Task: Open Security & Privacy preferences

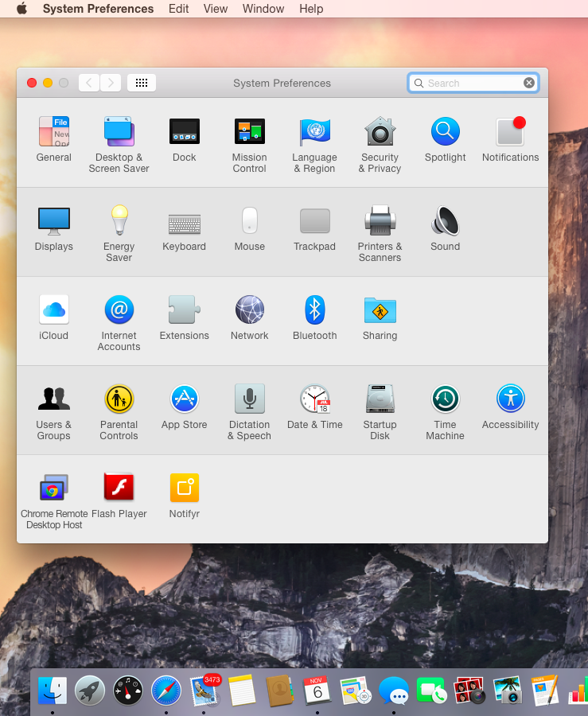Action: [380, 132]
